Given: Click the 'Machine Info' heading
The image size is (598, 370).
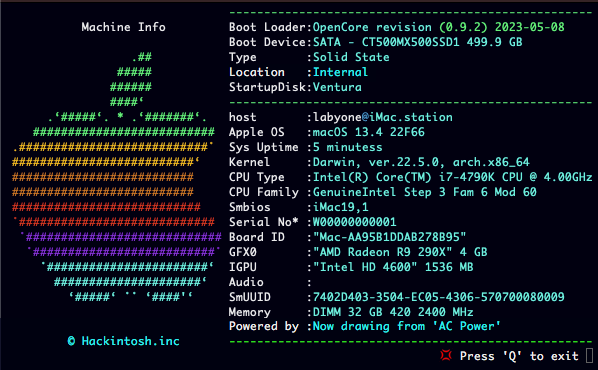Looking at the screenshot, I should [123, 27].
